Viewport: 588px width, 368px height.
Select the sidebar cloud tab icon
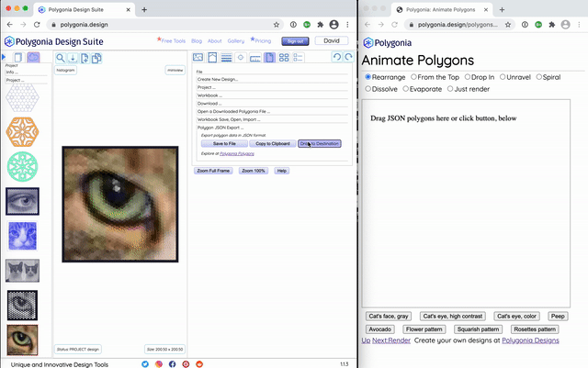click(x=33, y=57)
